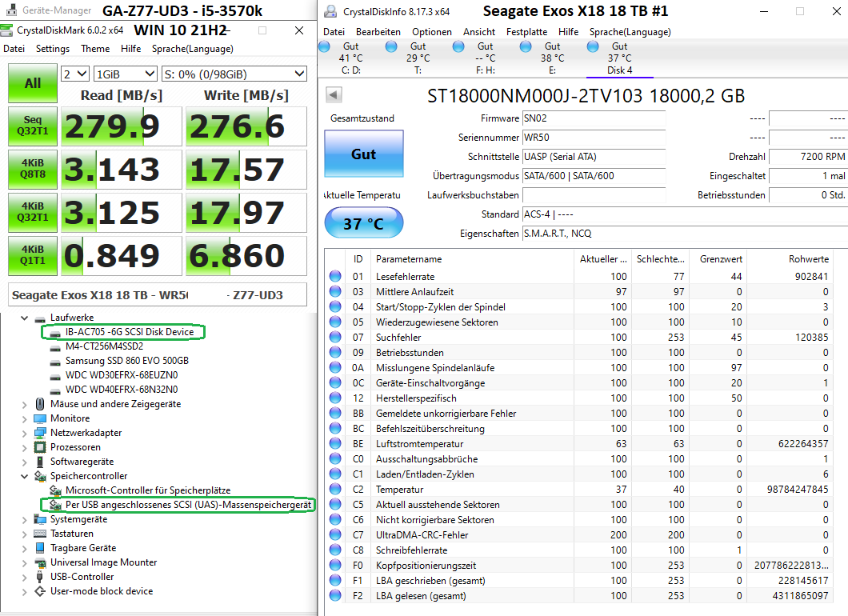Select Microsoft-Controller für Speicherplätze entry
This screenshot has height=616, width=848.
(148, 490)
